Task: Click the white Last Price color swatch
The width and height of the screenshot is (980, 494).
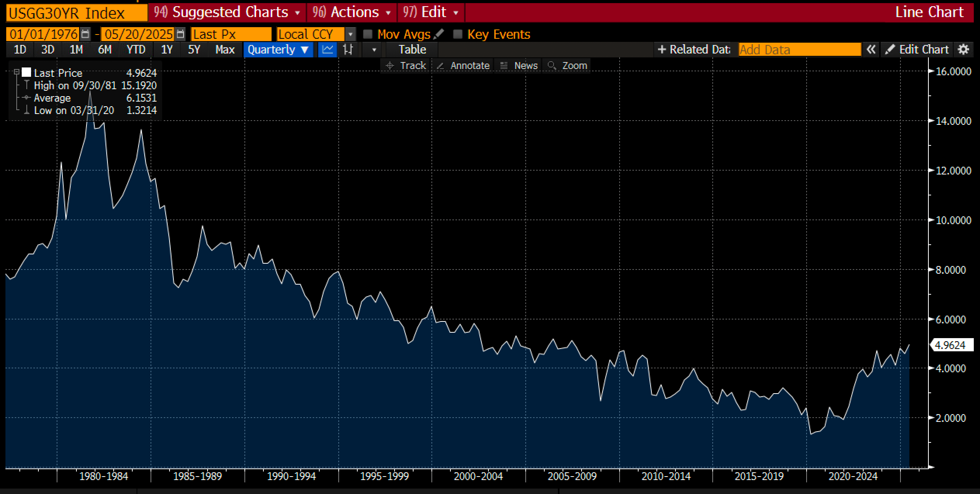Action: [x=26, y=73]
